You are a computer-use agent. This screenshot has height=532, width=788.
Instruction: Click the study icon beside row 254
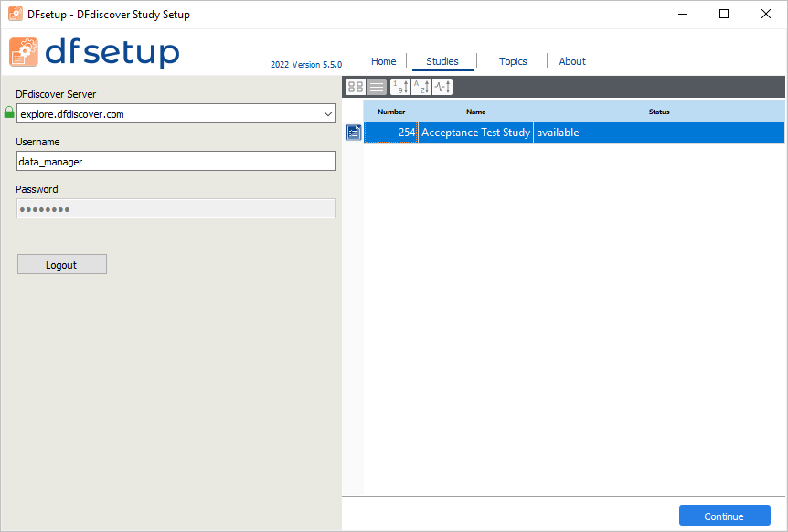pos(353,133)
